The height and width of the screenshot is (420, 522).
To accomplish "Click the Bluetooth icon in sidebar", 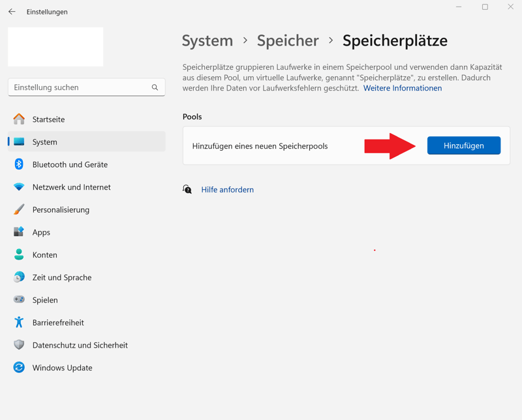I will point(19,164).
